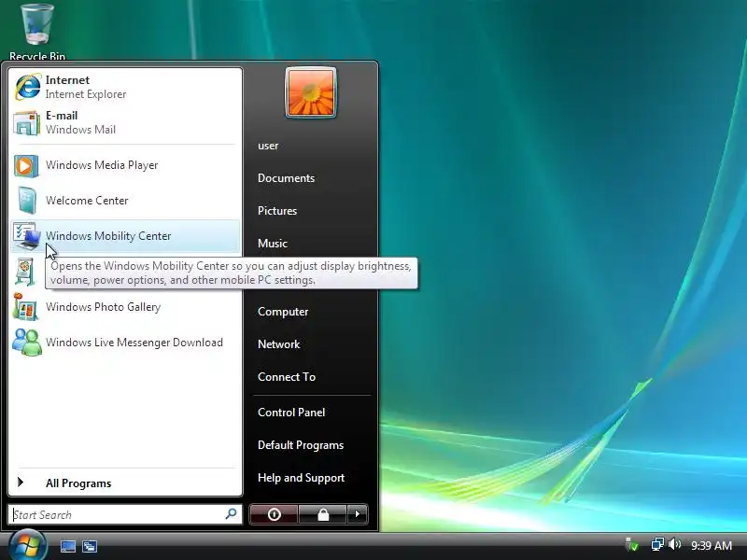Click the volume speaker tray icon
The width and height of the screenshot is (747, 560).
[x=674, y=544]
